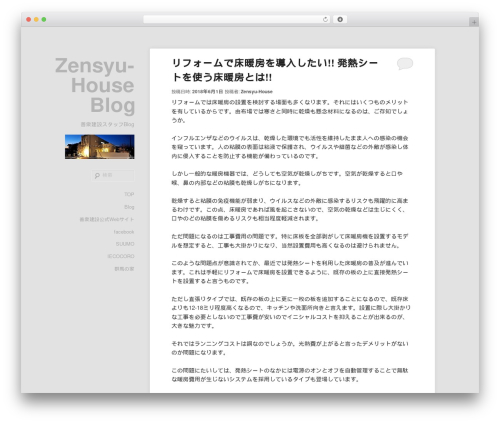This screenshot has height=423, width=500.
Task: Close the window with red button
Action: click(29, 20)
